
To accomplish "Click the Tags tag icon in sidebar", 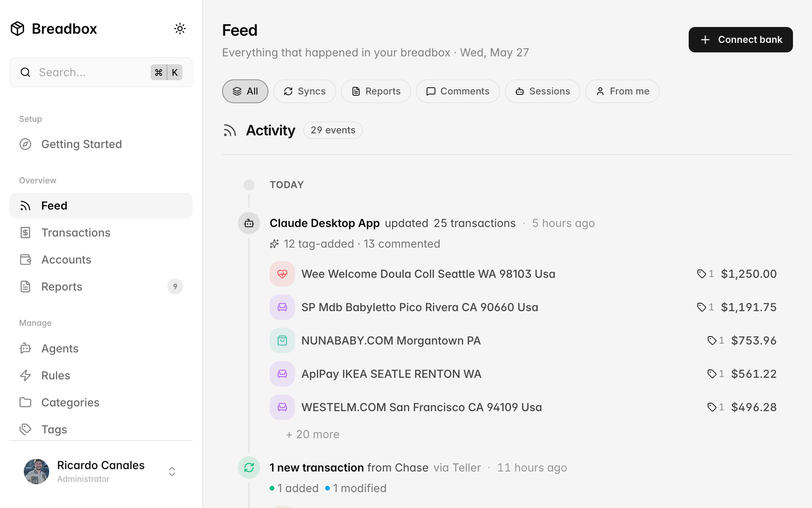I will pyautogui.click(x=25, y=429).
